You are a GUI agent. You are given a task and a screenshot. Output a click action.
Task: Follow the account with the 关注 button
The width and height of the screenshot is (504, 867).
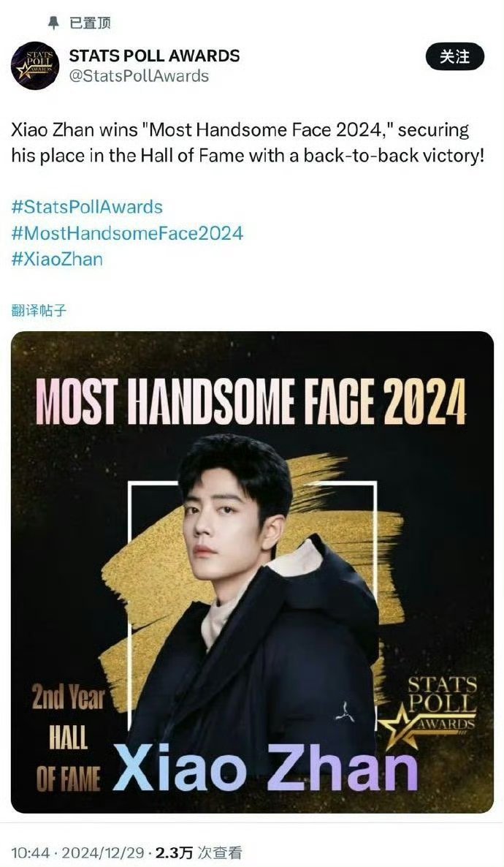454,57
